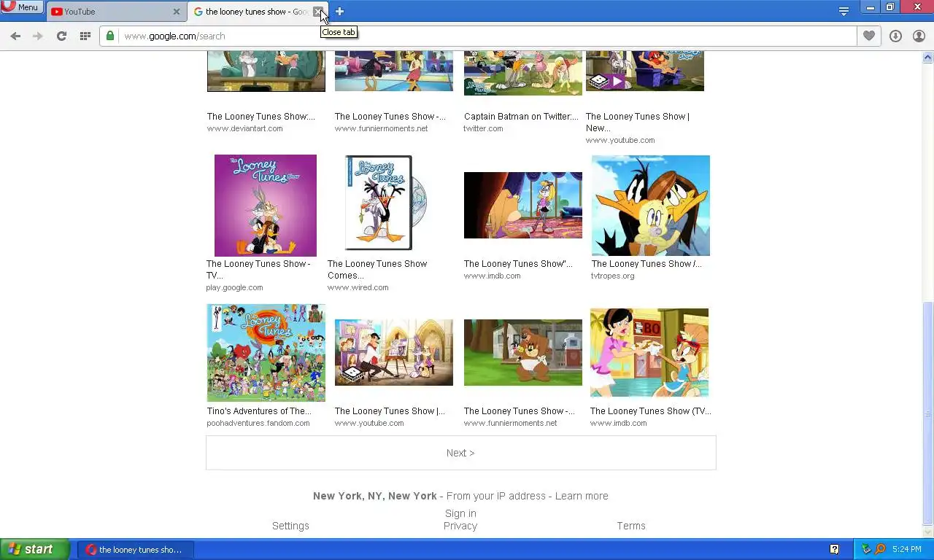
Task: Open The Looney Tunes Show | New... youtube result
Action: click(x=637, y=122)
